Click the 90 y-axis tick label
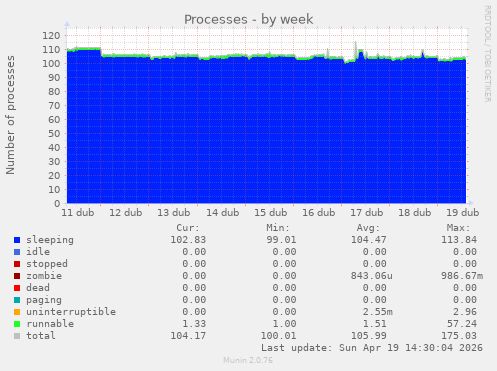 click(x=54, y=77)
